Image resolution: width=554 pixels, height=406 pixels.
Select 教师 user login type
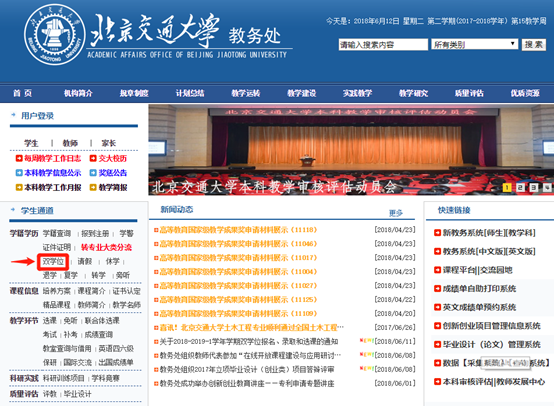point(70,143)
